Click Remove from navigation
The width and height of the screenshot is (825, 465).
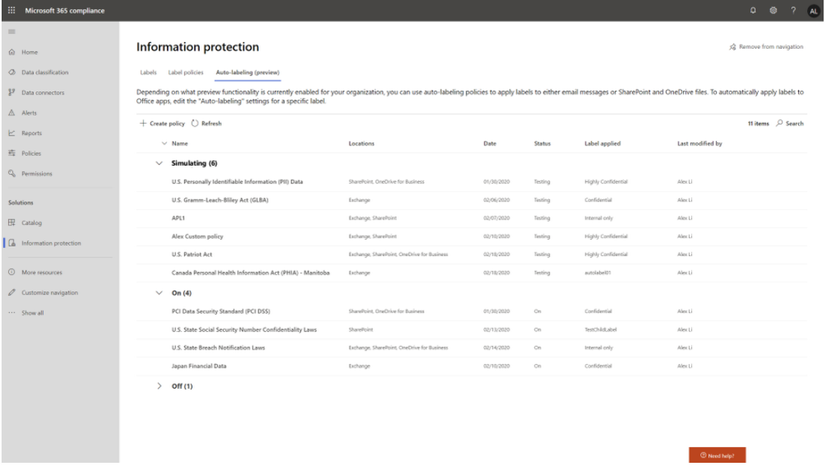[765, 47]
